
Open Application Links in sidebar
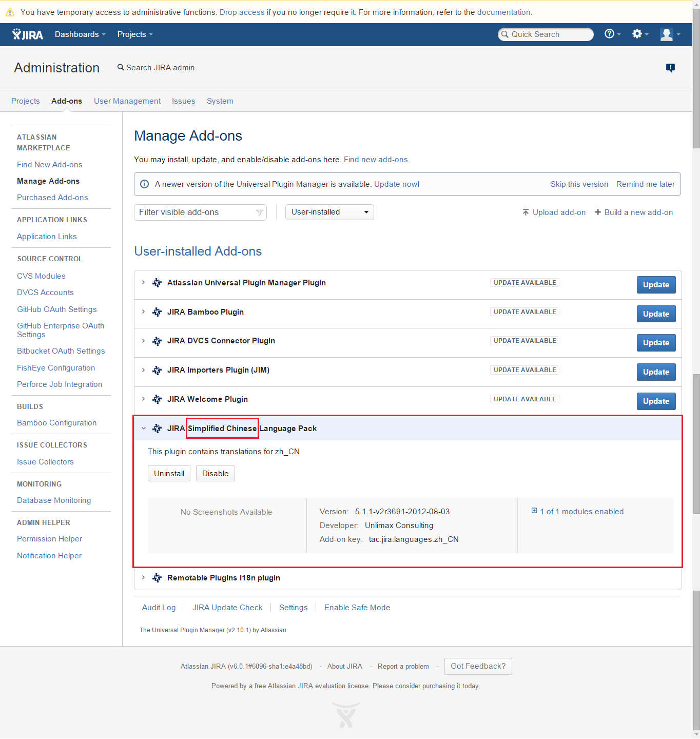(47, 237)
